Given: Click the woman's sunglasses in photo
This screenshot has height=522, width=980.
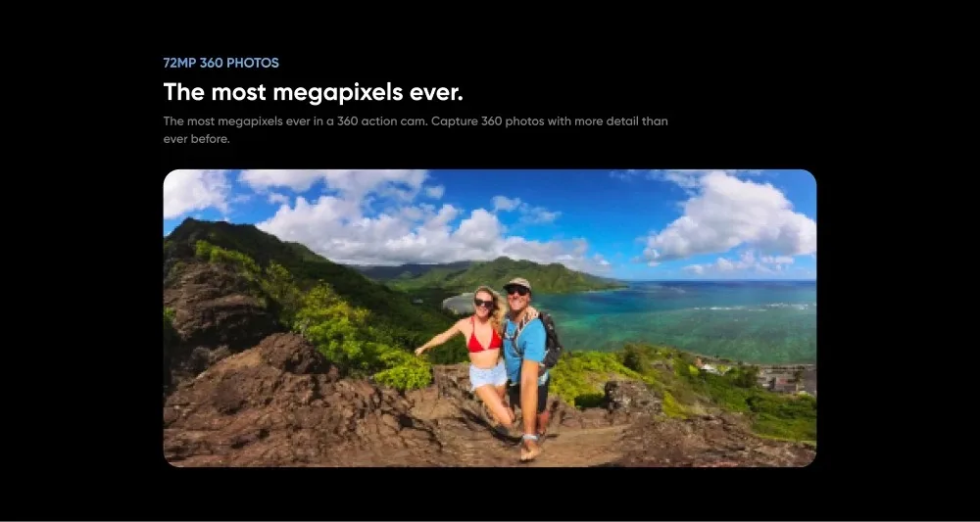Looking at the screenshot, I should click(483, 303).
